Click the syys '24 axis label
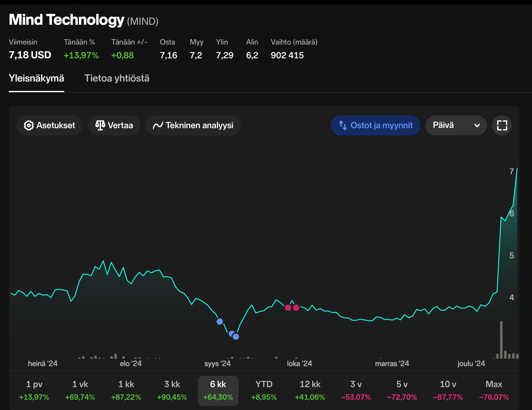 pyautogui.click(x=218, y=364)
